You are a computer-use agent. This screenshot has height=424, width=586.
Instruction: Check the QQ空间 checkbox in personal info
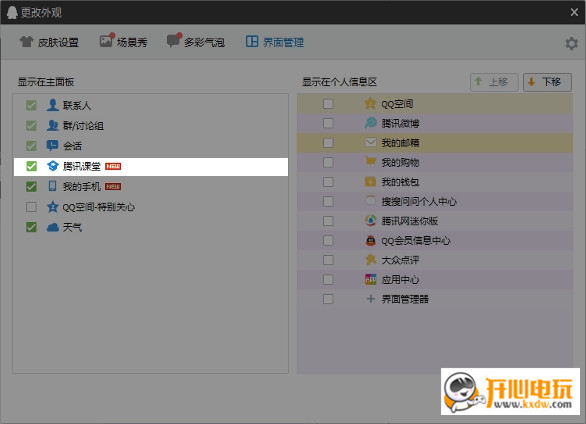[328, 103]
